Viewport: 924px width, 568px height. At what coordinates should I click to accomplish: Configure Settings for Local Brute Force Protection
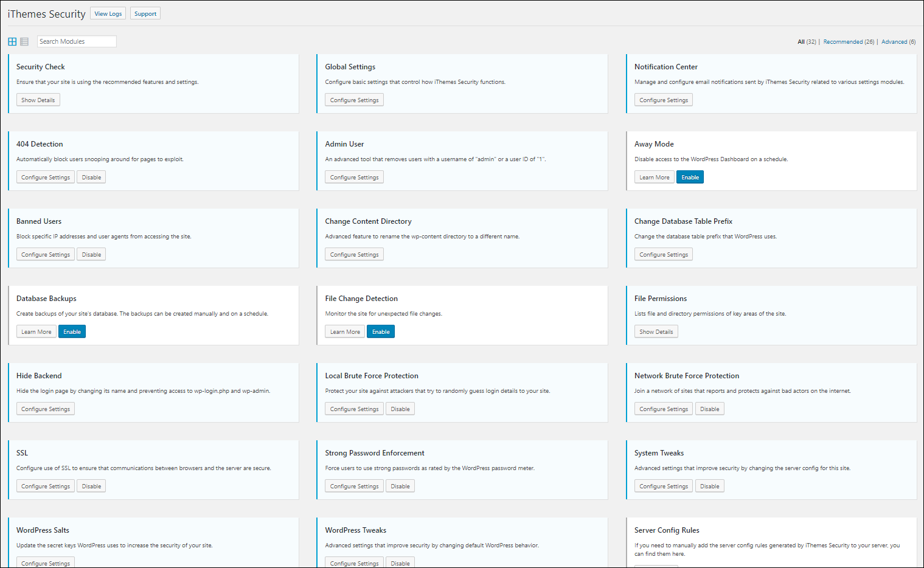(354, 409)
